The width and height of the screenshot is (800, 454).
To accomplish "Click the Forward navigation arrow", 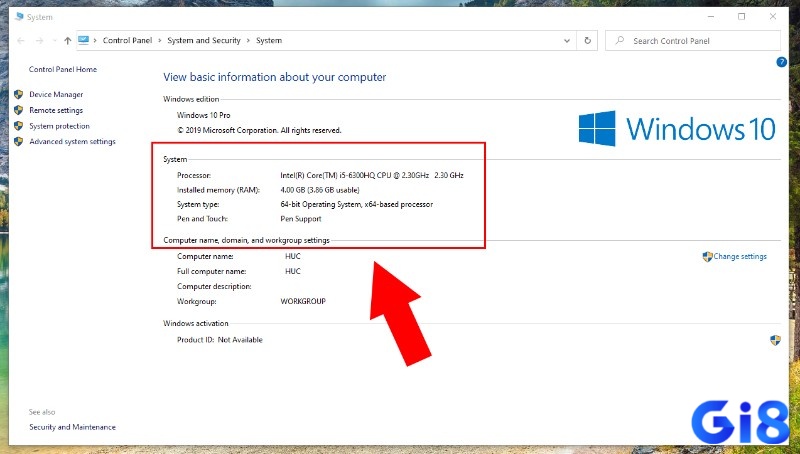I will point(39,40).
